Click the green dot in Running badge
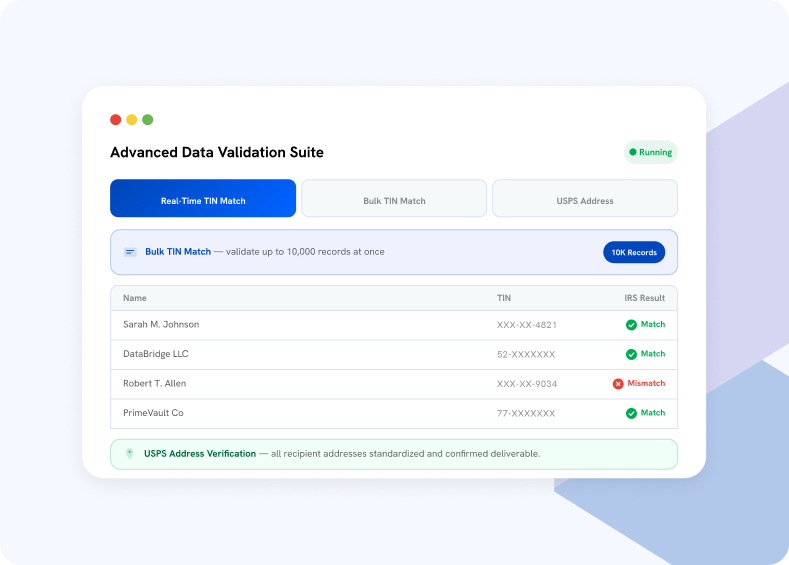 point(633,152)
